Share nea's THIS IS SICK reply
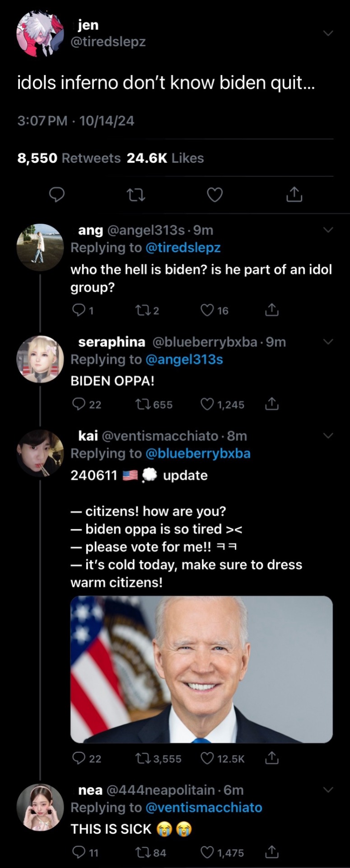The width and height of the screenshot is (350, 868). coord(271,852)
